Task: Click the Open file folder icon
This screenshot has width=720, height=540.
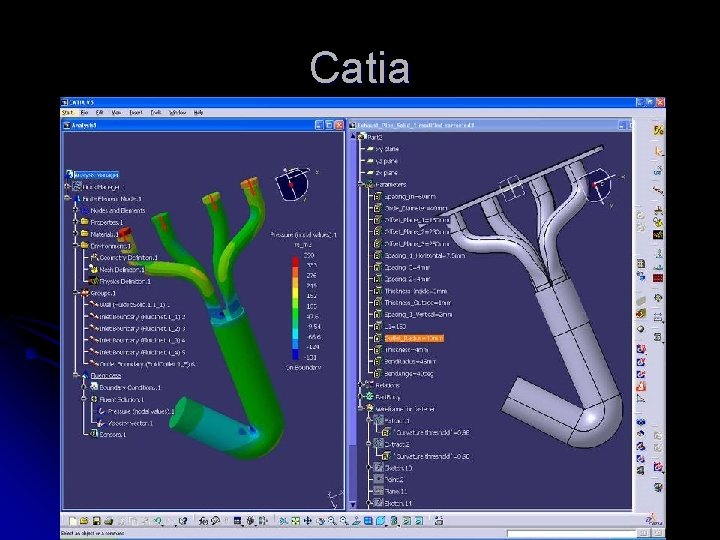Action: [84, 521]
